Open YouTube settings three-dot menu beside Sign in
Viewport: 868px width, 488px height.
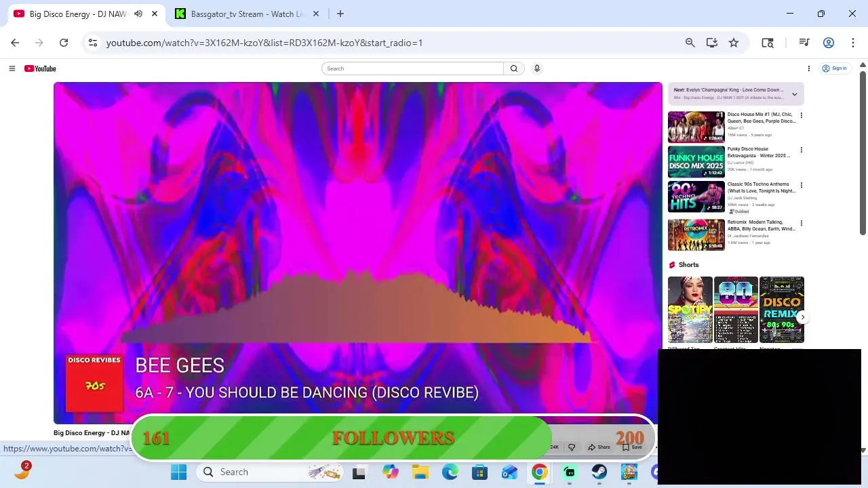[808, 68]
